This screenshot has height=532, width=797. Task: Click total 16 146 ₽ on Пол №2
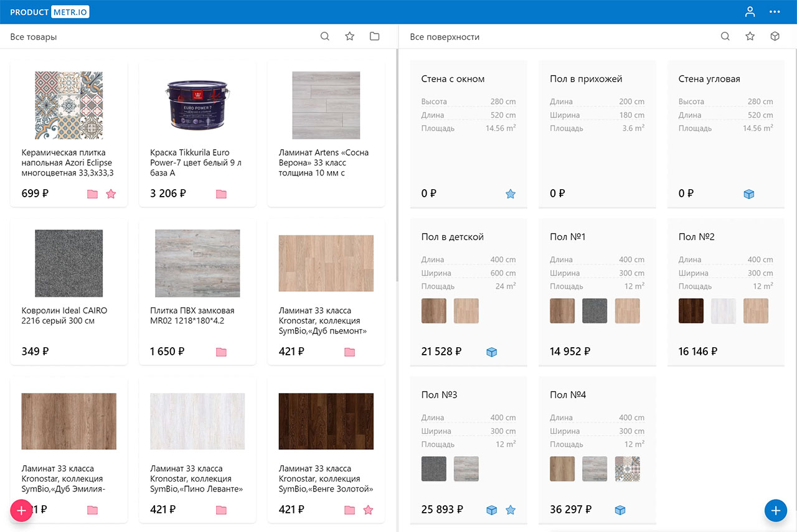pos(698,352)
